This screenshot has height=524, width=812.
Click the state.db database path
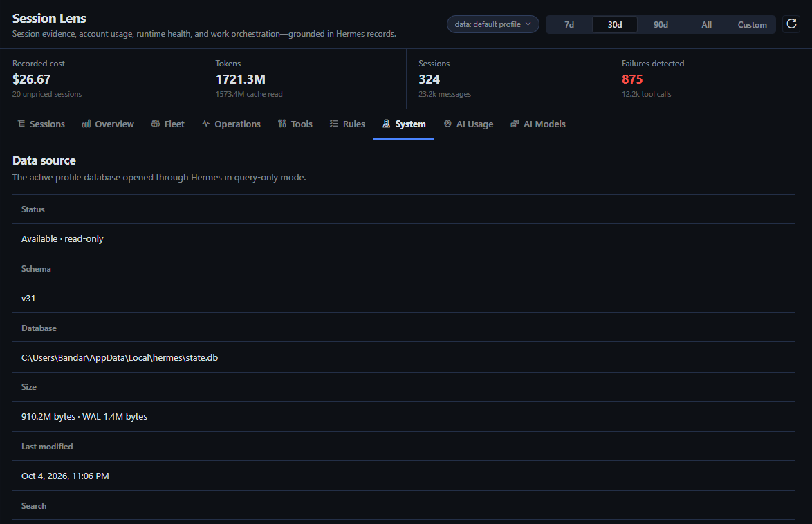tap(120, 358)
